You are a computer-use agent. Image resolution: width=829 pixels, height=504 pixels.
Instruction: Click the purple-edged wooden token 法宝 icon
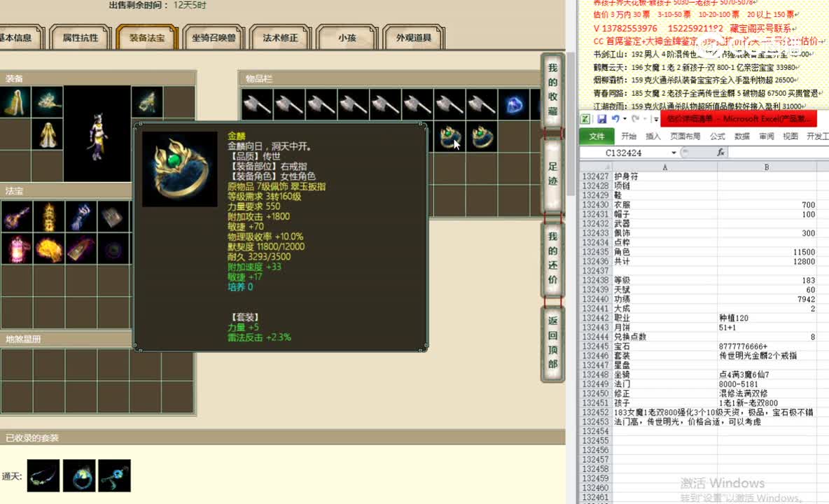pos(81,248)
